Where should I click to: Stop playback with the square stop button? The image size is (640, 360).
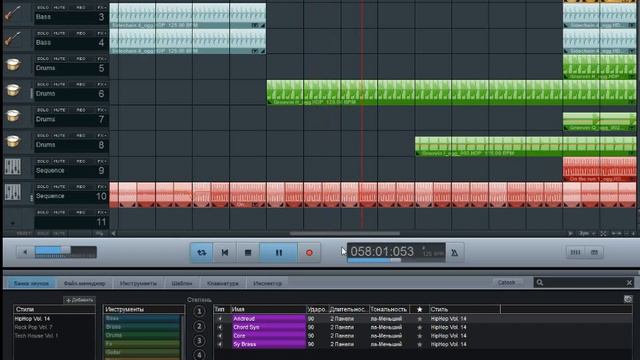coord(248,253)
